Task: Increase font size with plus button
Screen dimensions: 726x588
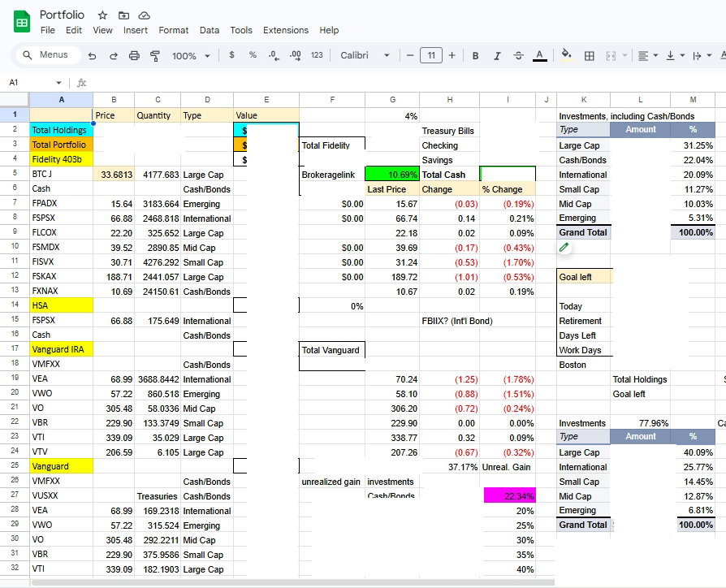Action: point(452,55)
